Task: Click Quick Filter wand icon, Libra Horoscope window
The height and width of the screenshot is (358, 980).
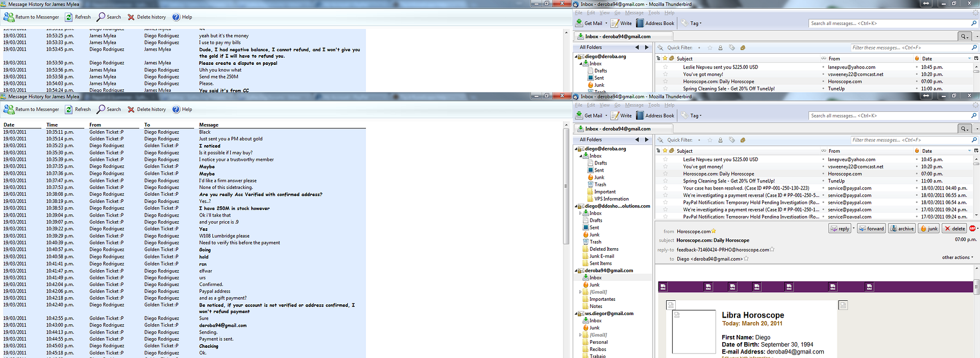Action: 660,139
